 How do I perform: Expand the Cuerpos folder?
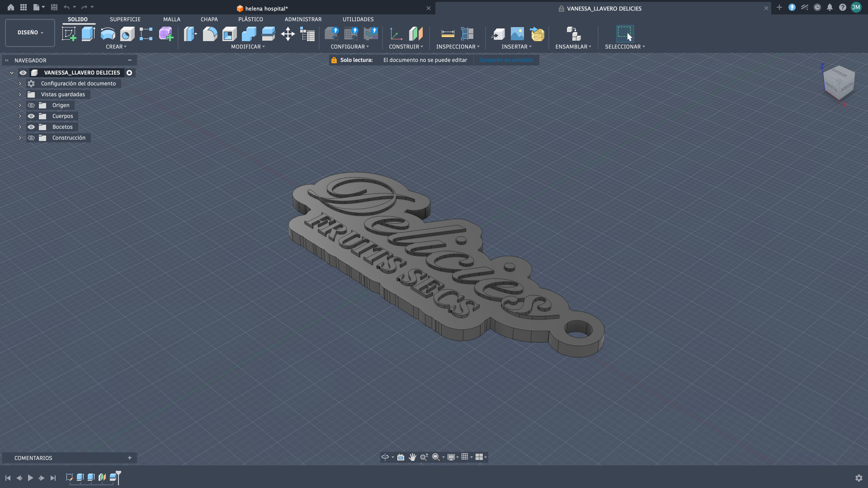(x=20, y=116)
